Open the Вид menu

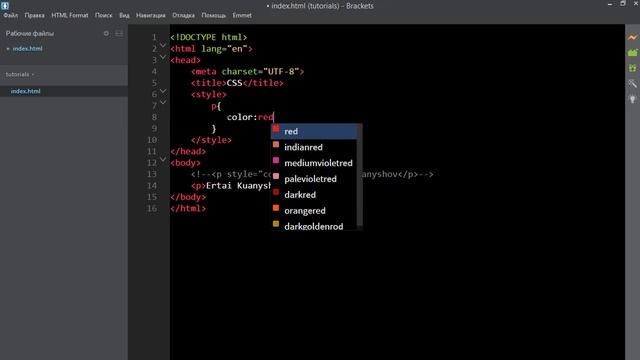pos(124,16)
